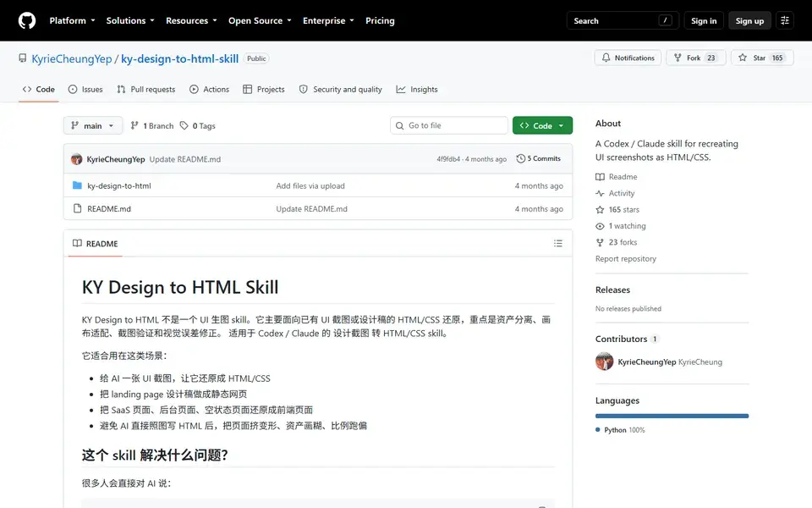Screen dimensions: 812x508
Task: Click the Star count 165 badge
Action: click(x=777, y=58)
